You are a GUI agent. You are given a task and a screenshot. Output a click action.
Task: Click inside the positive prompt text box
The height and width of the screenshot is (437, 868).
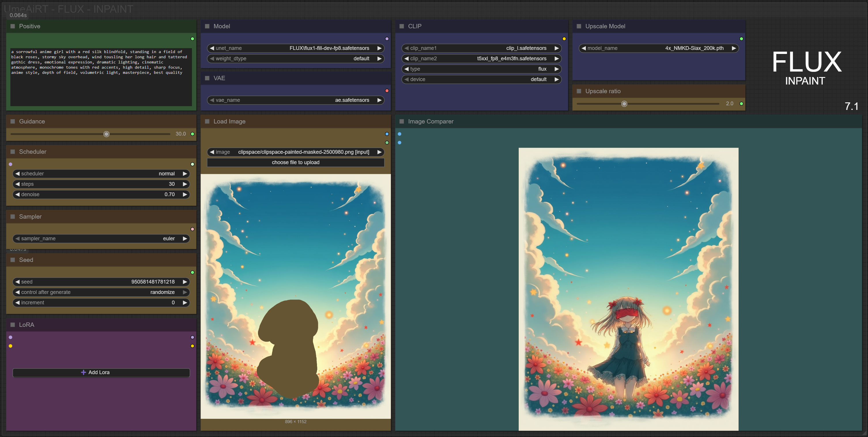101,88
